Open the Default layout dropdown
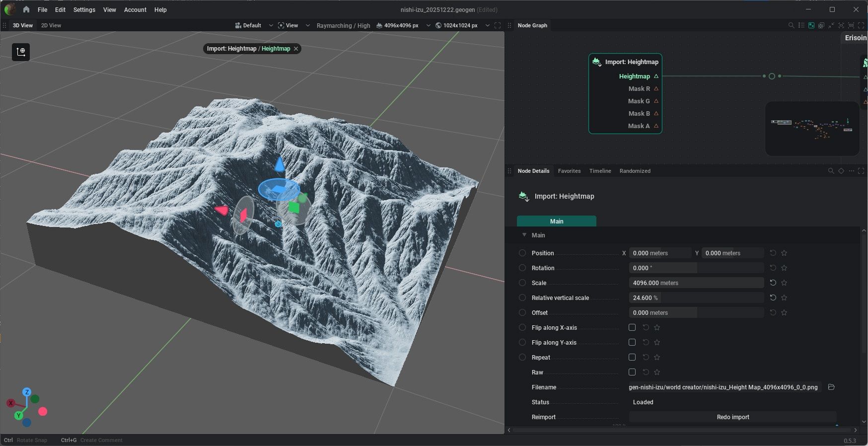Viewport: 868px width, 446px height. [253, 25]
